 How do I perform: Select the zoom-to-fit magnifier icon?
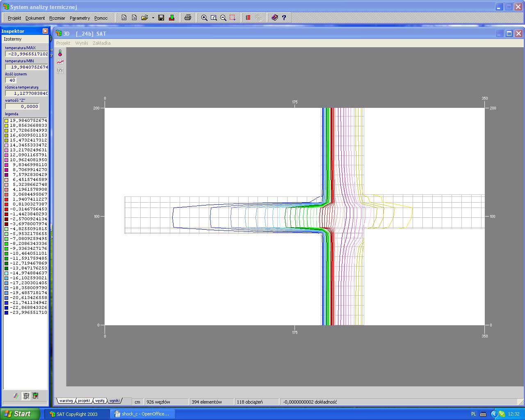[x=214, y=18]
